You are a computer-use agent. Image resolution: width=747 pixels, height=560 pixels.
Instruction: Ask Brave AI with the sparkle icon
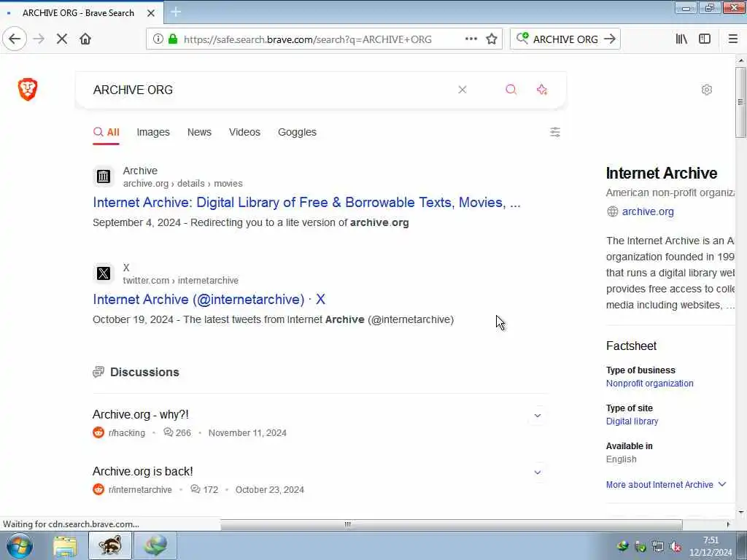tap(542, 90)
